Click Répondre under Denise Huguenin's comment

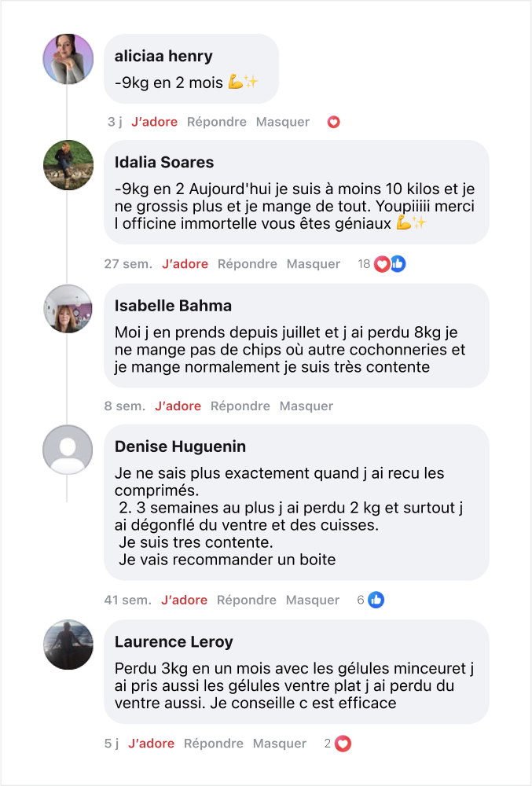pyautogui.click(x=246, y=601)
